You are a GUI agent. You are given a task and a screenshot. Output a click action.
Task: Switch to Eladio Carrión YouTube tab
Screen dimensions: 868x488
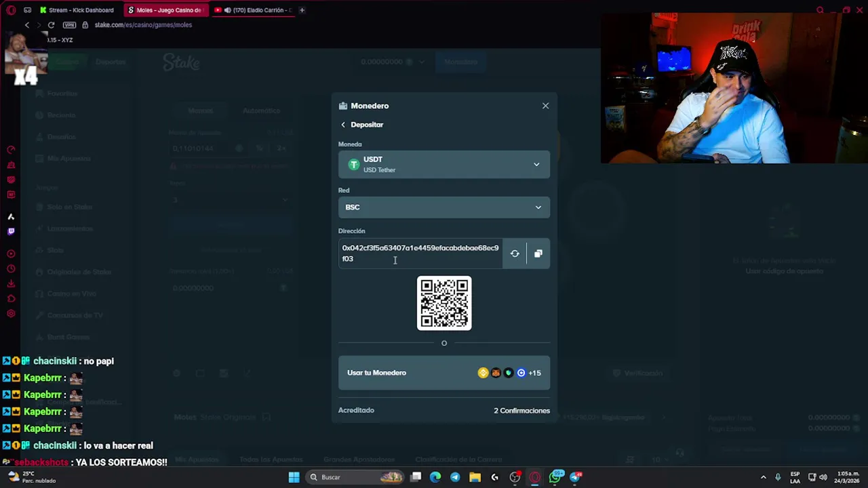coord(252,10)
